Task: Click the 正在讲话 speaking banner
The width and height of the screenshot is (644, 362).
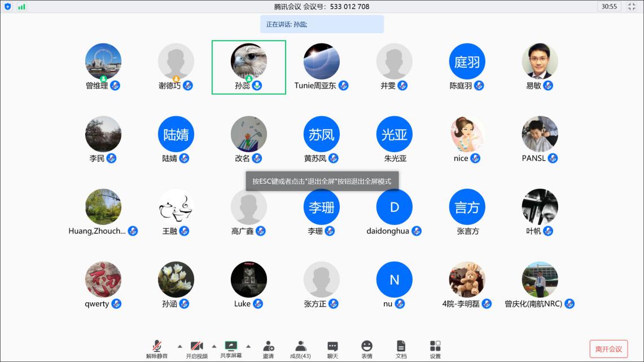Action: pos(322,24)
